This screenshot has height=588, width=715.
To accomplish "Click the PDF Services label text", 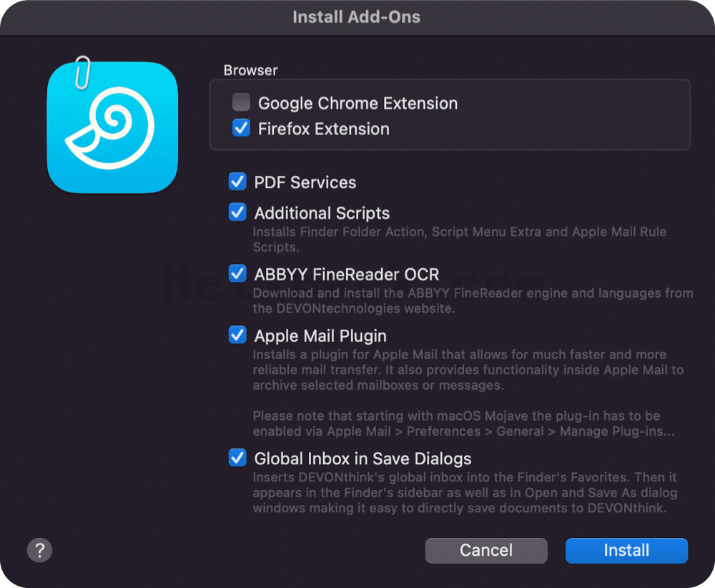I will pos(305,182).
